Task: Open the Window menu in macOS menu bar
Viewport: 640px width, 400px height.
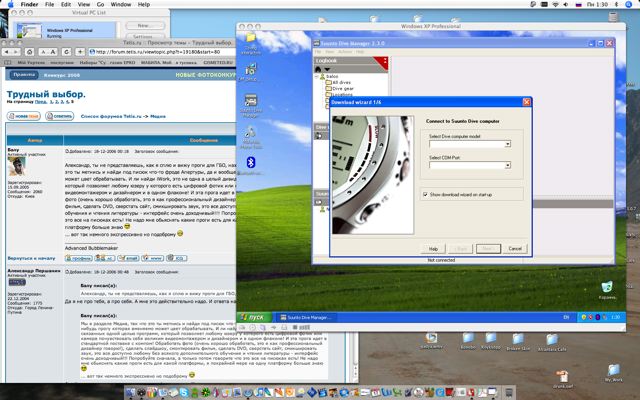Action: coord(121,4)
